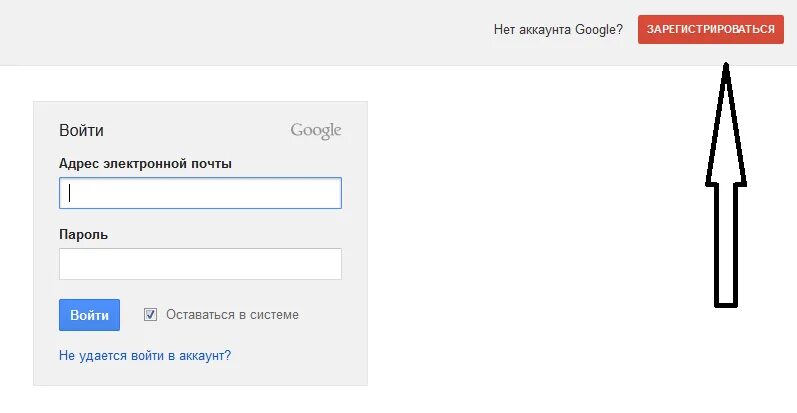797x413 pixels.
Task: Focus the Адрес электронной почты input field
Action: [x=200, y=193]
